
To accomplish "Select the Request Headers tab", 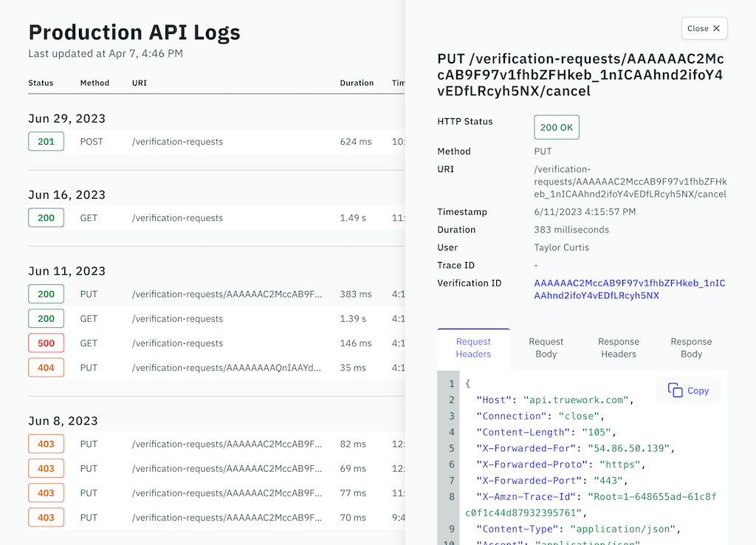I will pyautogui.click(x=472, y=347).
